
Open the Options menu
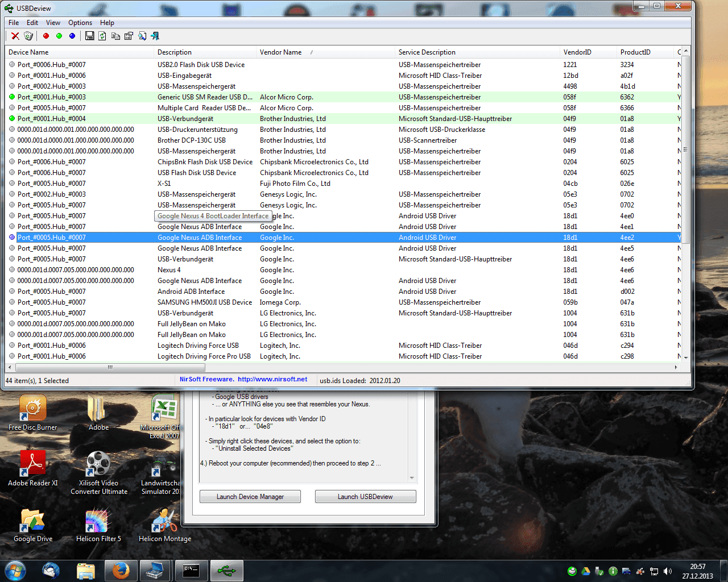click(x=80, y=23)
